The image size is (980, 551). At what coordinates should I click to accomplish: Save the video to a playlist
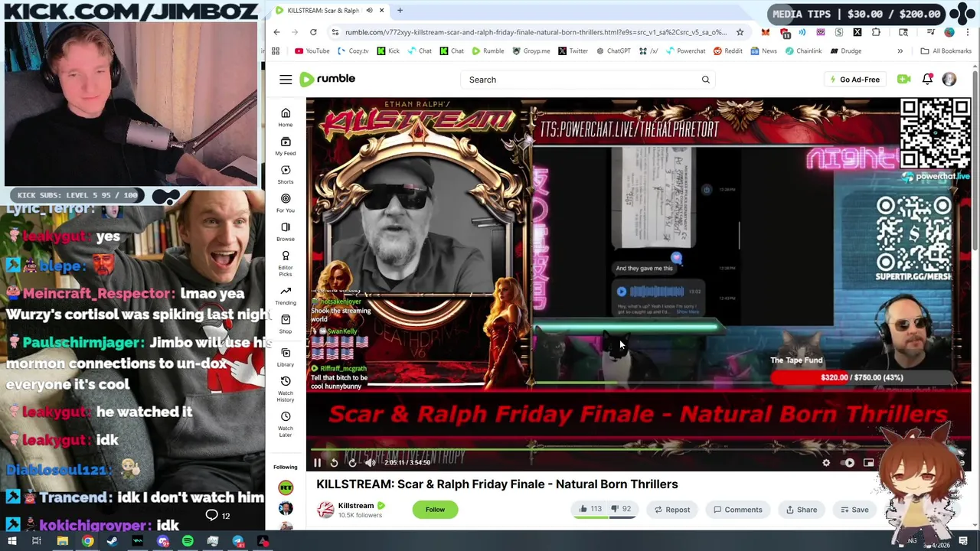pos(854,510)
